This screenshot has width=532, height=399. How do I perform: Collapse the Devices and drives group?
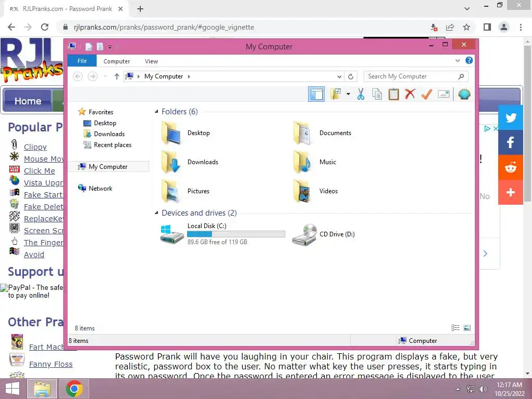click(x=156, y=212)
